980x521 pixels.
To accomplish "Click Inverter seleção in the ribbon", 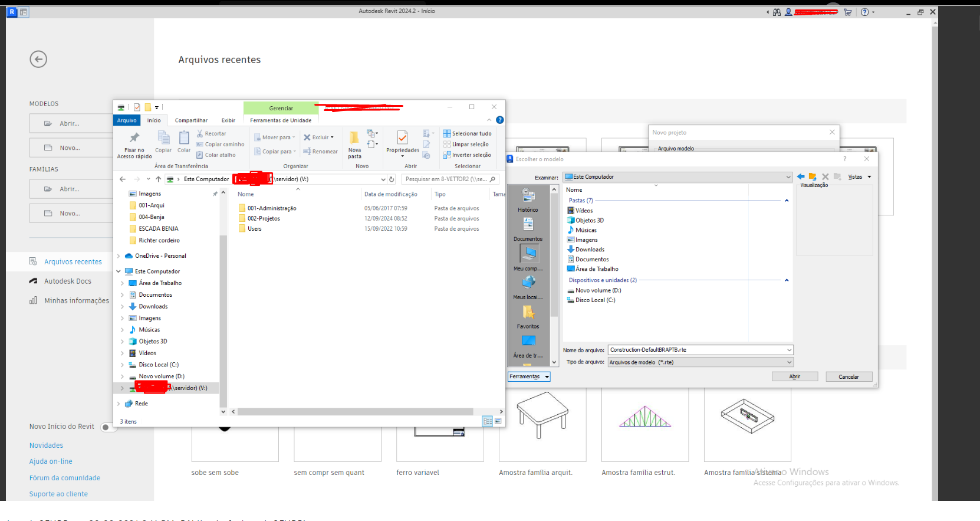I will (467, 155).
